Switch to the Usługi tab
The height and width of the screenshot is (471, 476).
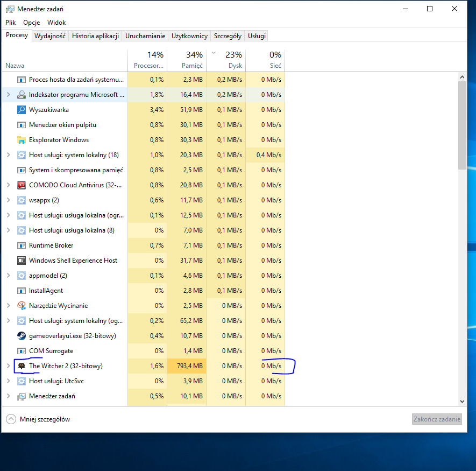[x=257, y=36]
